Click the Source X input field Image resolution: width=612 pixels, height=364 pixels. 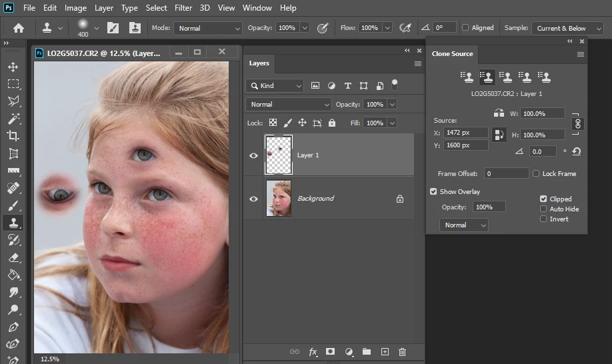pos(465,133)
